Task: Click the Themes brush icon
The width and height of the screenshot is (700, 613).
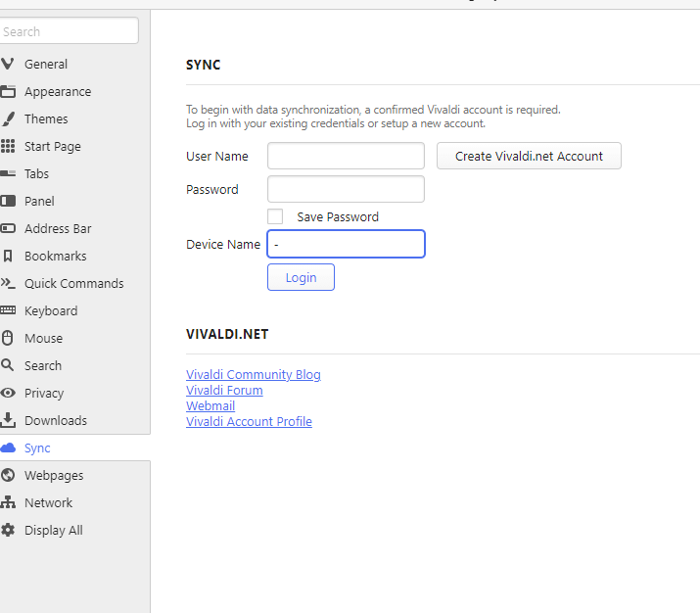Action: pos(8,118)
